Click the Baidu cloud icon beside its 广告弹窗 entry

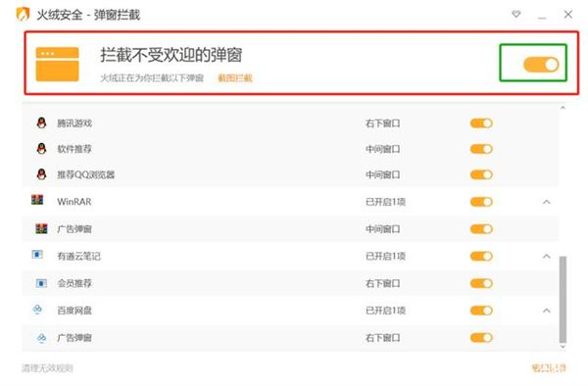pyautogui.click(x=41, y=338)
